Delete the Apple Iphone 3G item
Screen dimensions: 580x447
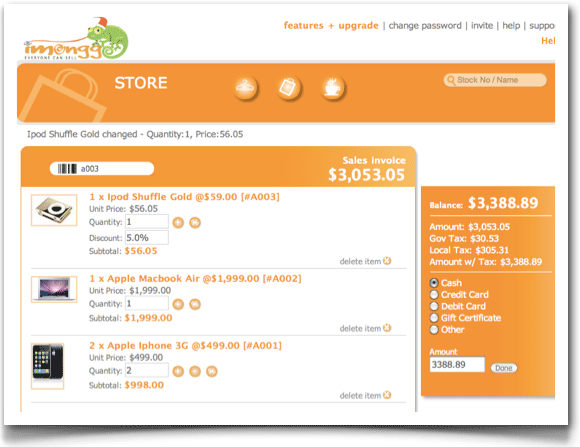click(365, 396)
